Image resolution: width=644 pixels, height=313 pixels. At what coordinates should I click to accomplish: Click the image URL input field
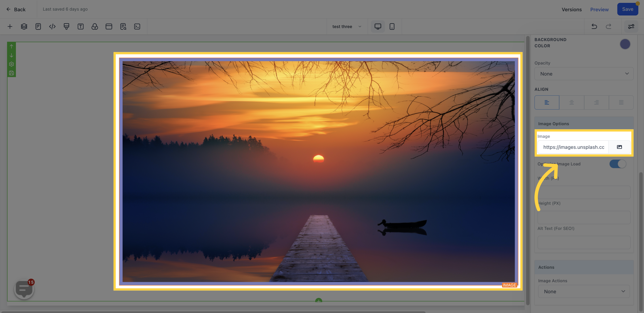573,147
